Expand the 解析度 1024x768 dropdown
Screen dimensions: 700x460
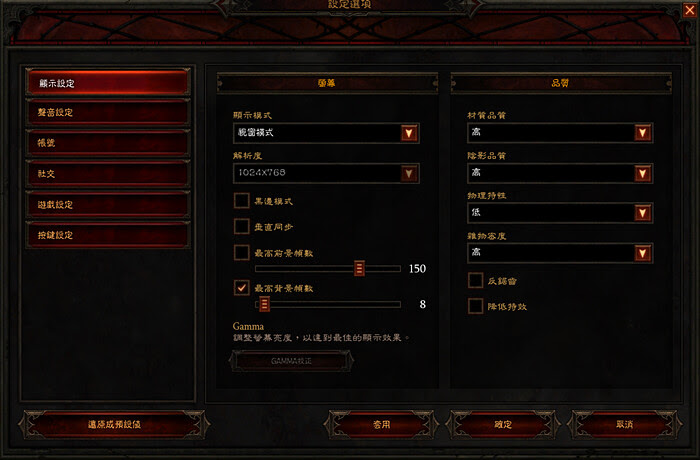tap(326, 173)
